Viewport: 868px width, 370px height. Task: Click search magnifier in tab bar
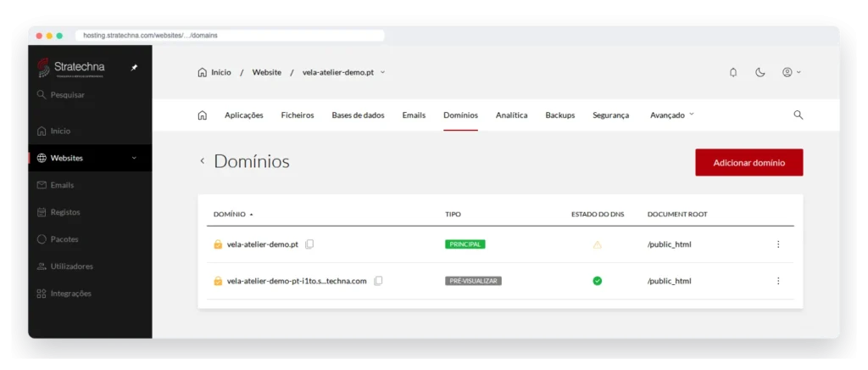click(798, 115)
